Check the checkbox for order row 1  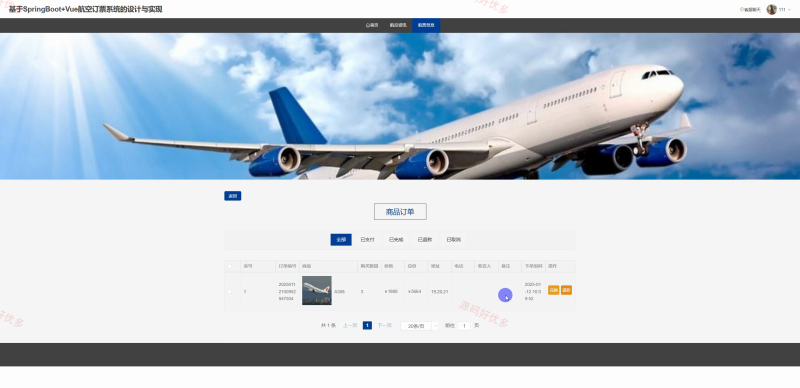click(x=230, y=292)
